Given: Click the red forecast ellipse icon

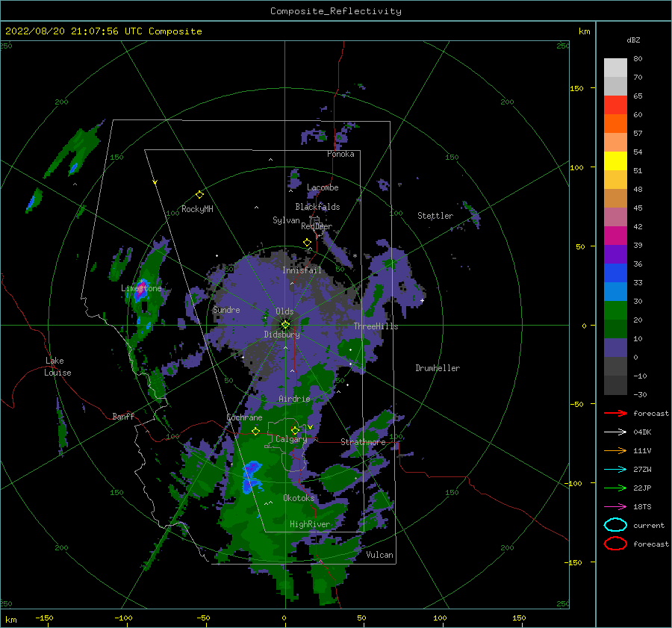Looking at the screenshot, I should tap(615, 544).
